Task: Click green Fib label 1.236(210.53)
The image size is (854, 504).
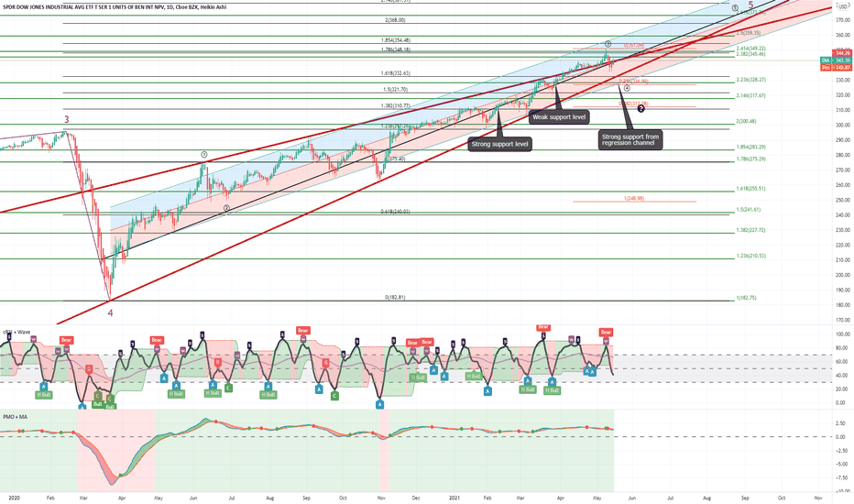Action: (750, 256)
